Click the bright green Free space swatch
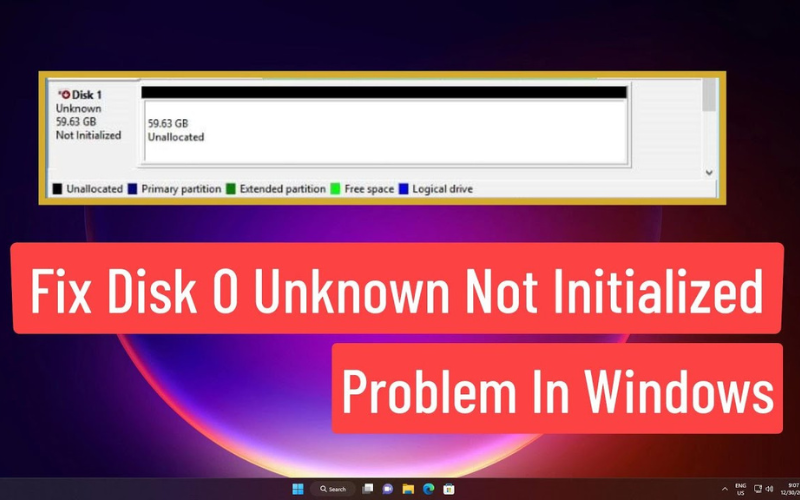The image size is (800, 500). tap(335, 188)
